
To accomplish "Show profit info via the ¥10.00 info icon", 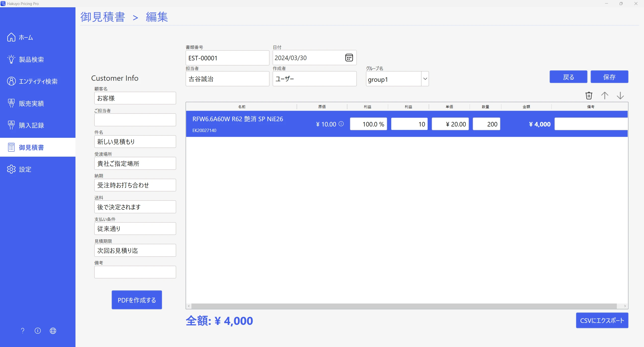I will click(x=341, y=124).
